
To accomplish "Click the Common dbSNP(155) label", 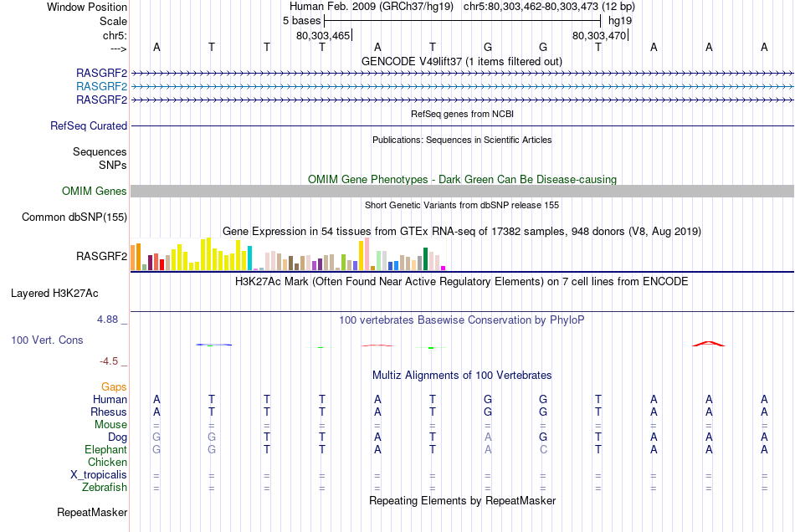I will pyautogui.click(x=74, y=217).
